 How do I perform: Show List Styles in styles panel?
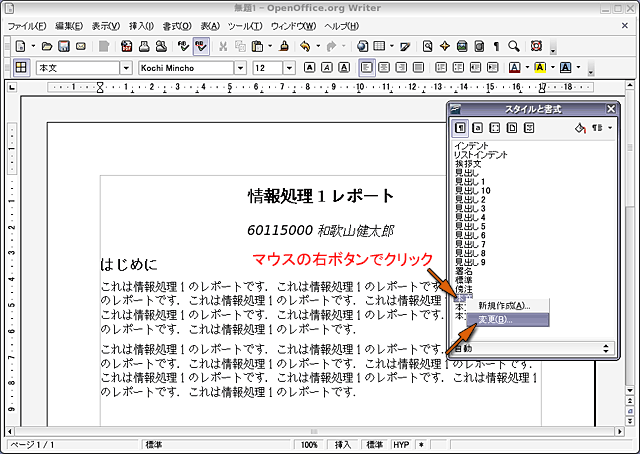pos(529,128)
